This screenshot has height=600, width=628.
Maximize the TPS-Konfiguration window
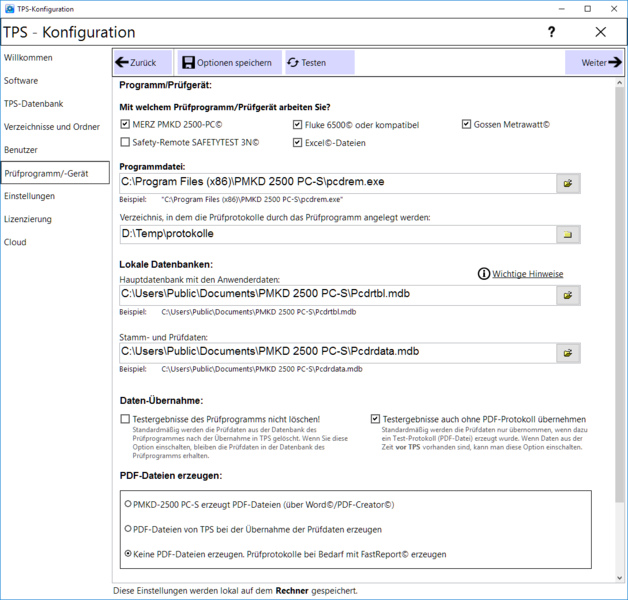[588, 9]
